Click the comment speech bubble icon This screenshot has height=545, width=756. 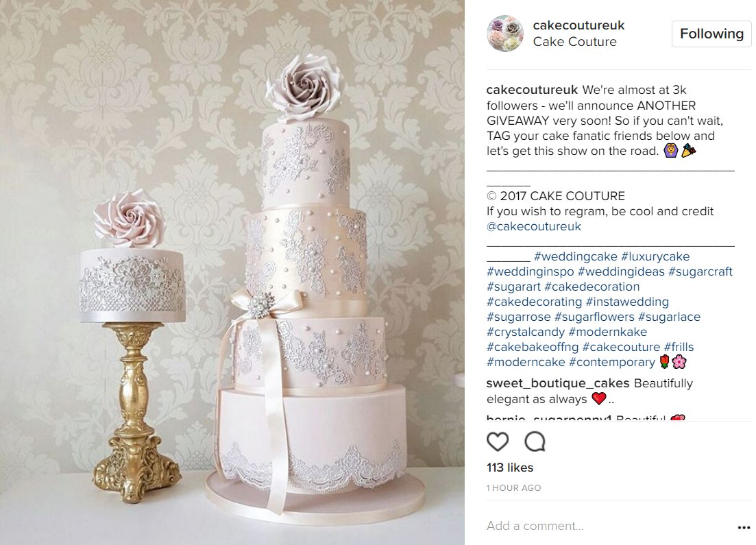pos(535,441)
